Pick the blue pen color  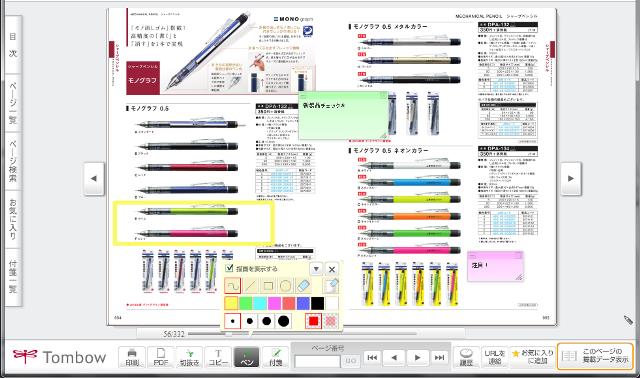pos(303,303)
